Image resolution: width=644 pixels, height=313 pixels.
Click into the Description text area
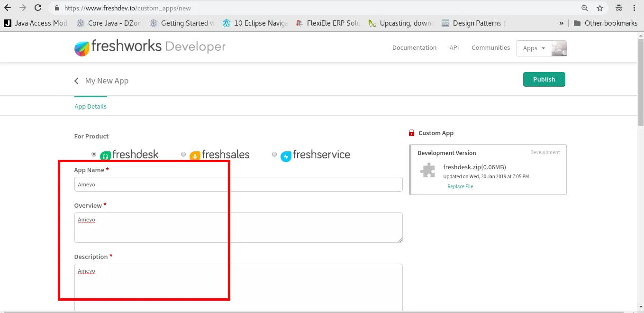point(238,287)
